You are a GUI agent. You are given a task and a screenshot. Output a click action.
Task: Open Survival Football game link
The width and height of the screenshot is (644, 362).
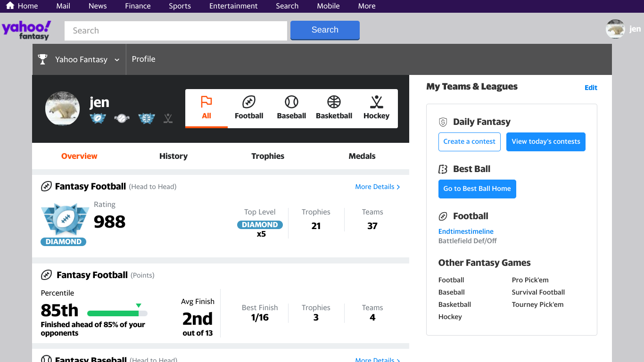[x=538, y=292]
